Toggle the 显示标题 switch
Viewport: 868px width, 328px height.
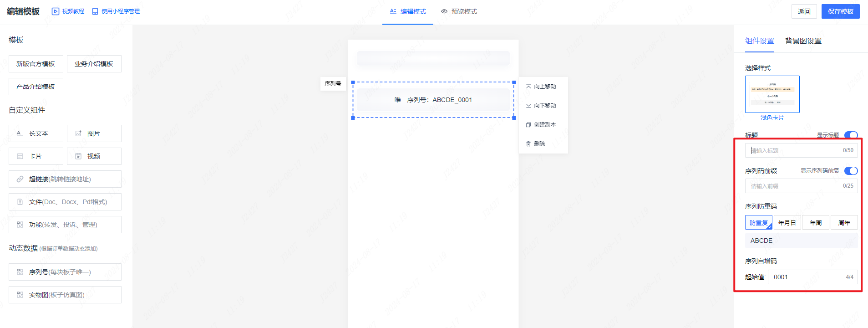click(x=851, y=135)
